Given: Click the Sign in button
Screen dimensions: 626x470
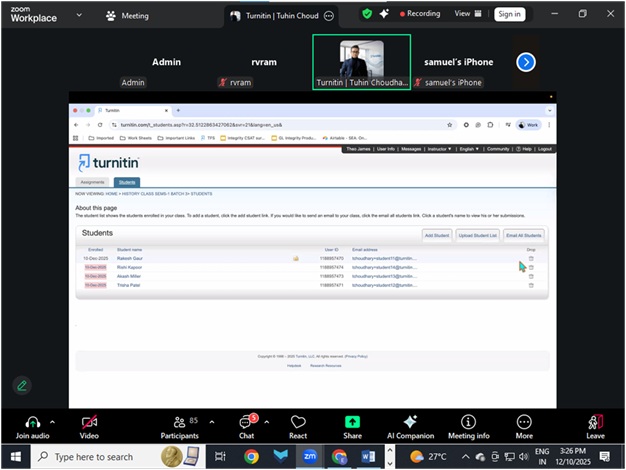Looking at the screenshot, I should tap(509, 14).
